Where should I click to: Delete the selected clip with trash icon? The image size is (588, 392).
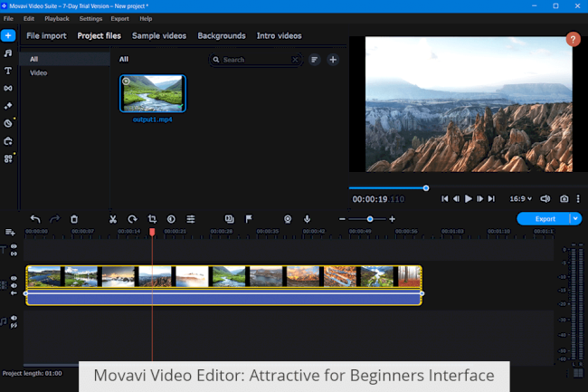click(74, 219)
